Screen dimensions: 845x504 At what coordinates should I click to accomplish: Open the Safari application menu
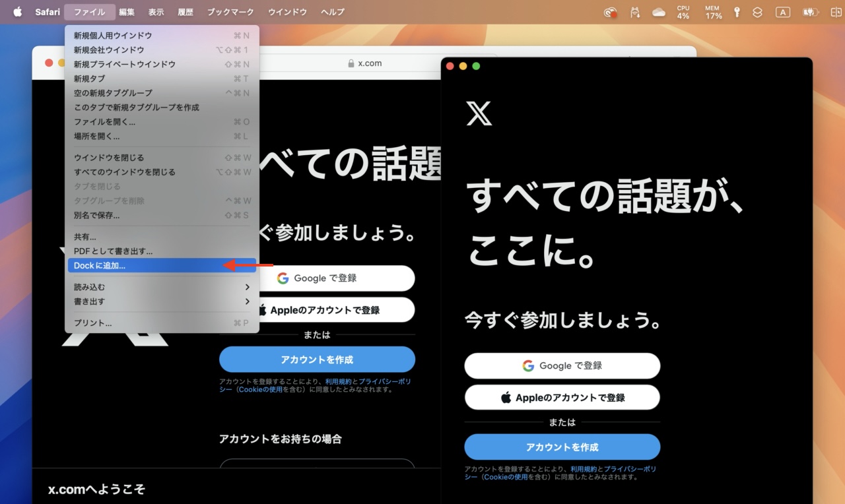click(x=48, y=12)
